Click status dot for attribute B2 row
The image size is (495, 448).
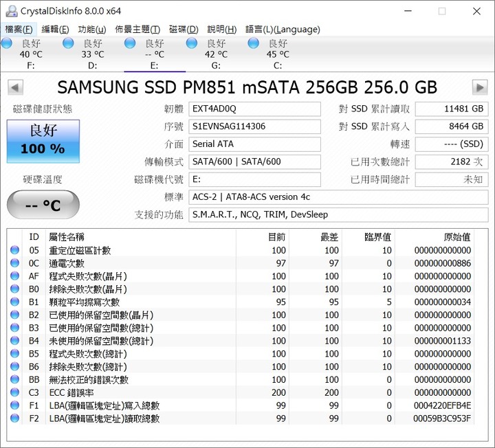point(14,315)
